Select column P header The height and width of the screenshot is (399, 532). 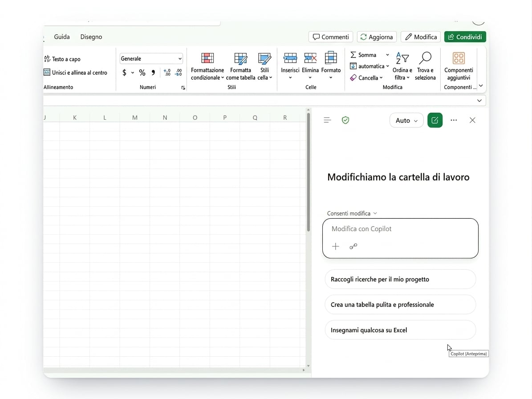tap(225, 118)
